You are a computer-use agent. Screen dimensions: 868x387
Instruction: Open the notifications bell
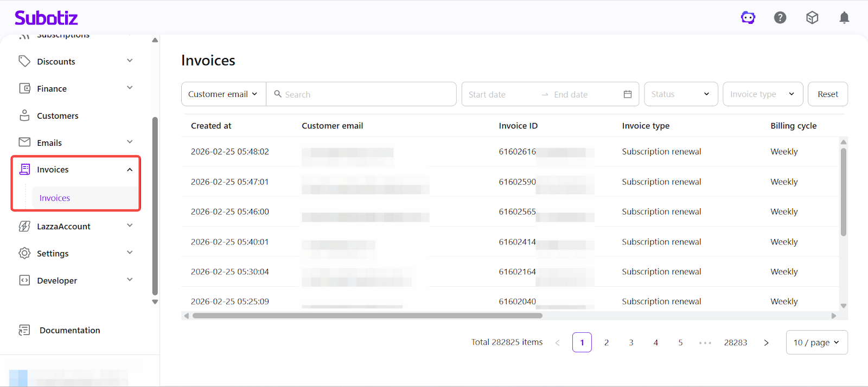(x=844, y=18)
